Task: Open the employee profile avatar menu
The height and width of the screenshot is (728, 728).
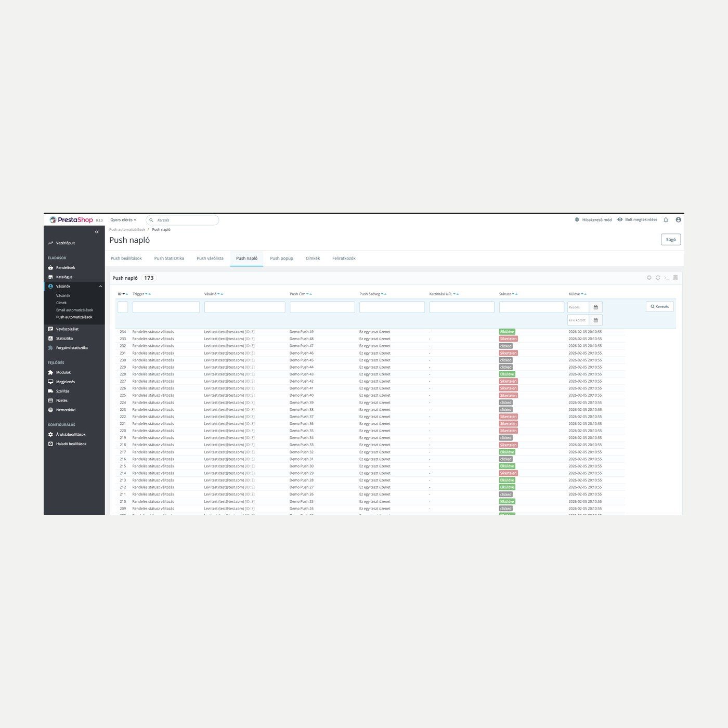Action: [678, 220]
